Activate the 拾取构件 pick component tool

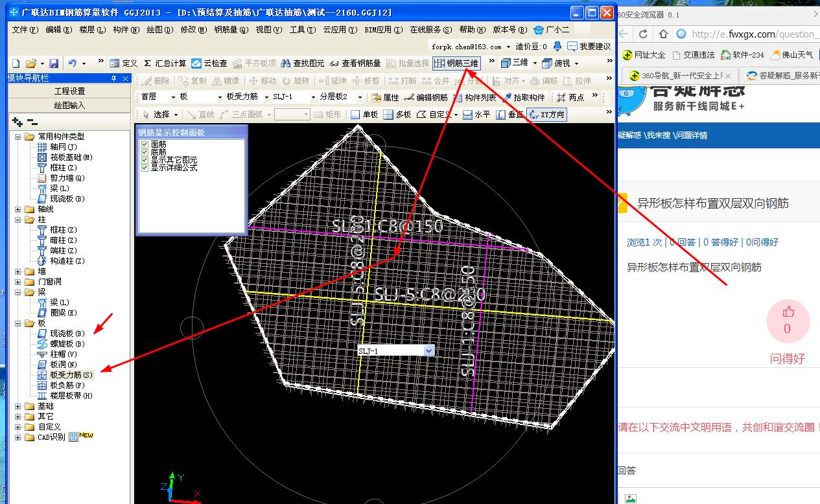click(524, 97)
